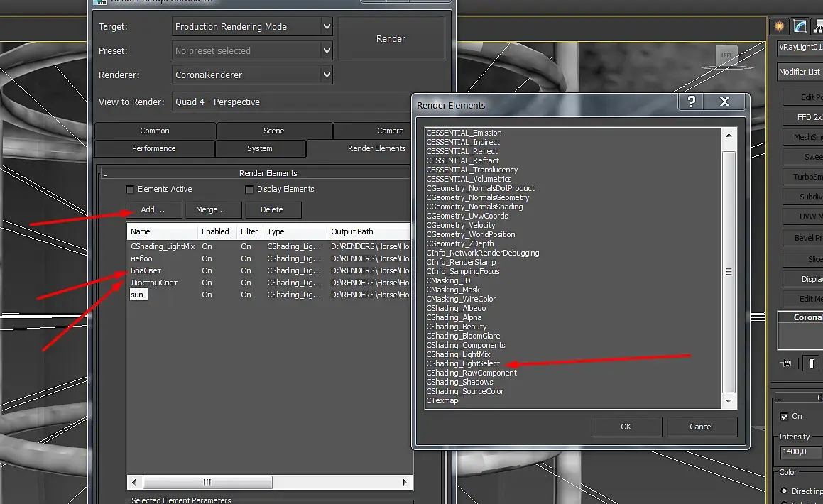Click the LEFT face of the ViewCube
This screenshot has height=504, width=823.
pos(726,55)
